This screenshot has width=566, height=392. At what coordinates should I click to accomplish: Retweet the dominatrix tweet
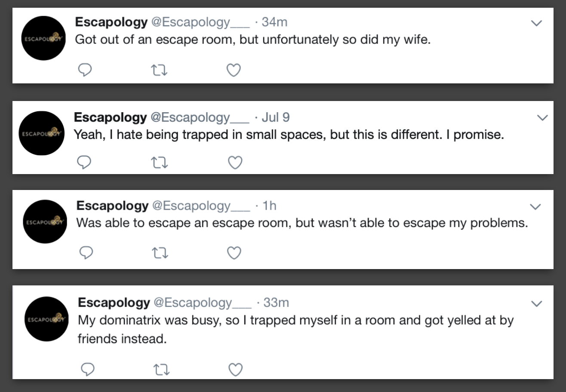(x=162, y=369)
